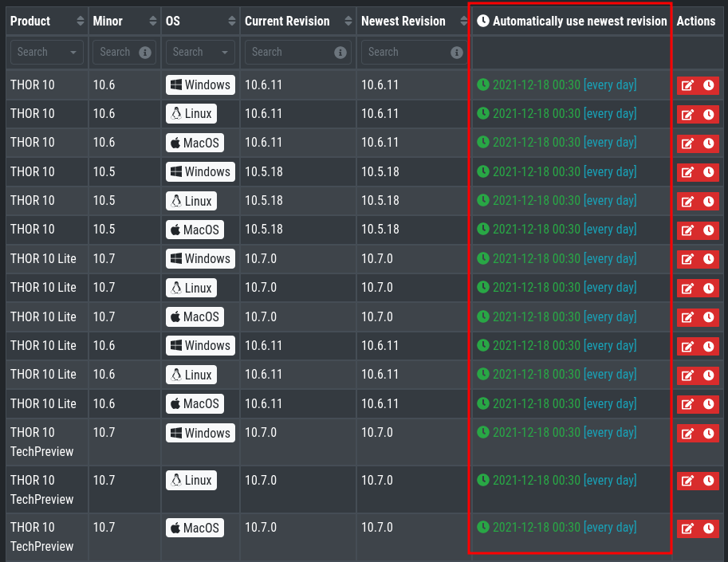Click into the Current Revision search field

click(289, 53)
